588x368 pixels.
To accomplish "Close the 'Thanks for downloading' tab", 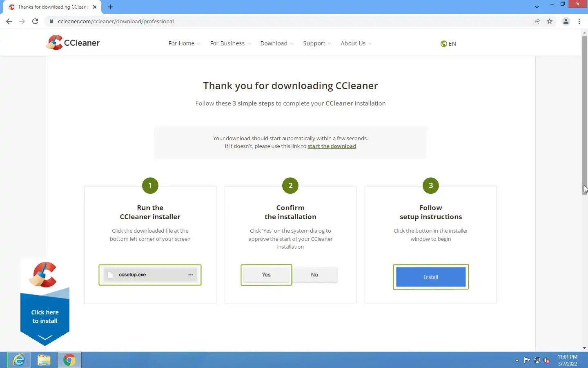I will [x=95, y=7].
